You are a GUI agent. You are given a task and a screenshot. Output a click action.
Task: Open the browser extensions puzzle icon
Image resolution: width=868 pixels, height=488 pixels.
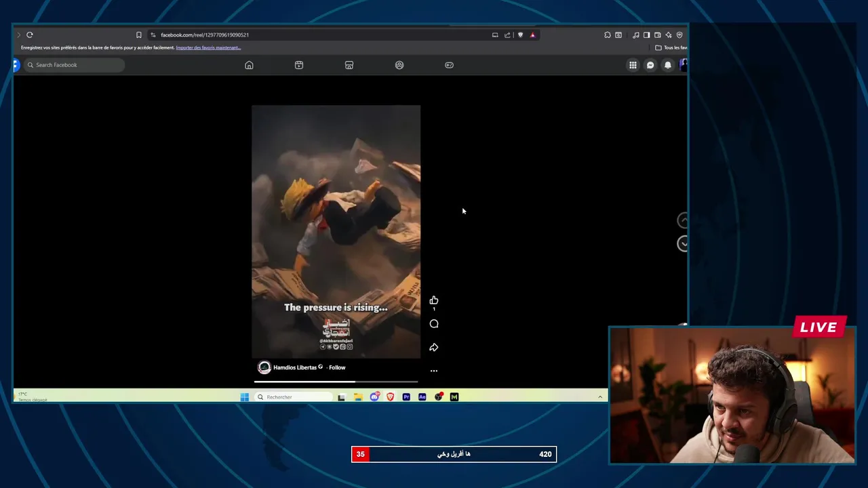point(608,35)
